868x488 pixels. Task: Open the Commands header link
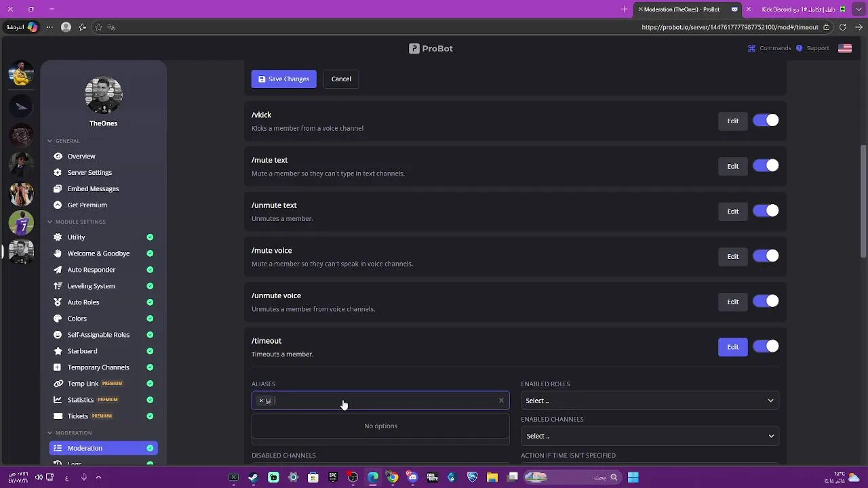769,48
